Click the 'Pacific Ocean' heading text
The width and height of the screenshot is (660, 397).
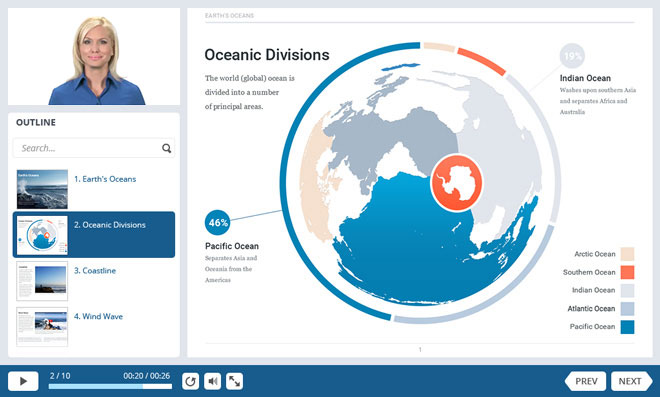pyautogui.click(x=232, y=246)
